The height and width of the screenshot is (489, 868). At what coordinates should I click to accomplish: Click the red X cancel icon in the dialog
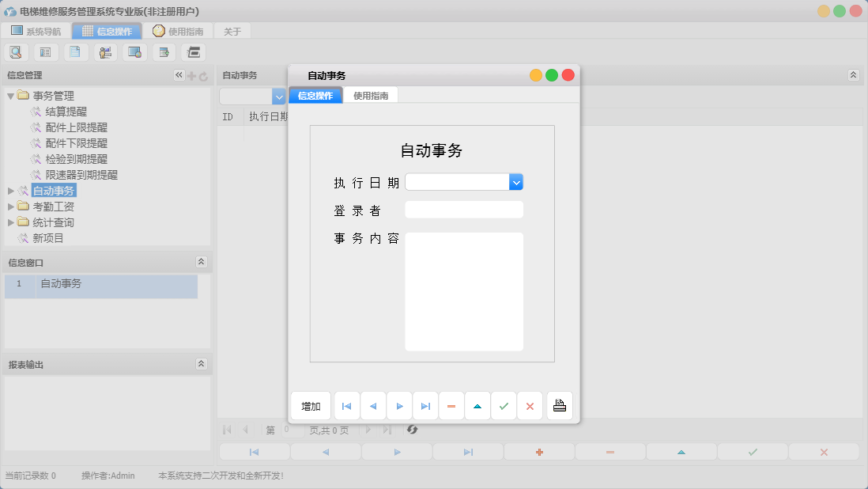tap(530, 405)
